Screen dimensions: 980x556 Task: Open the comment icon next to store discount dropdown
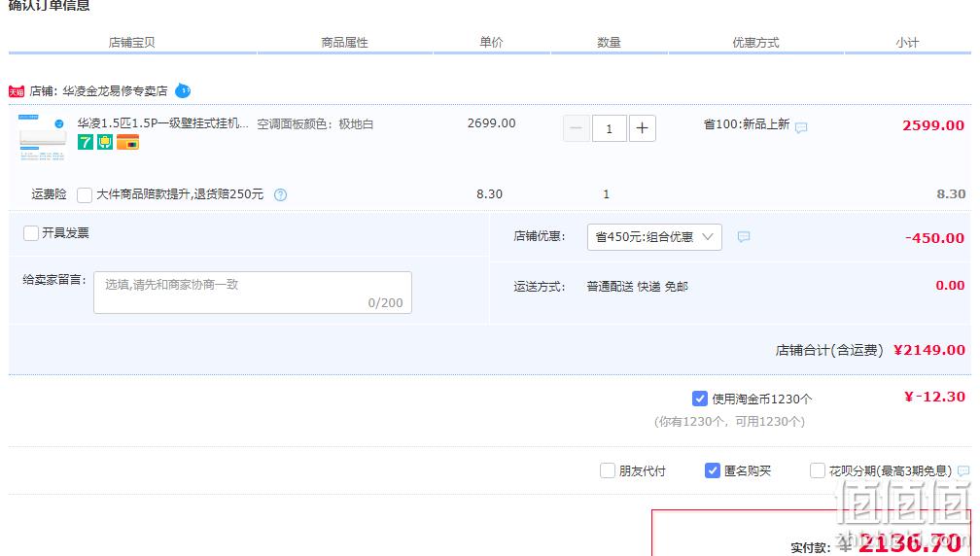click(743, 237)
